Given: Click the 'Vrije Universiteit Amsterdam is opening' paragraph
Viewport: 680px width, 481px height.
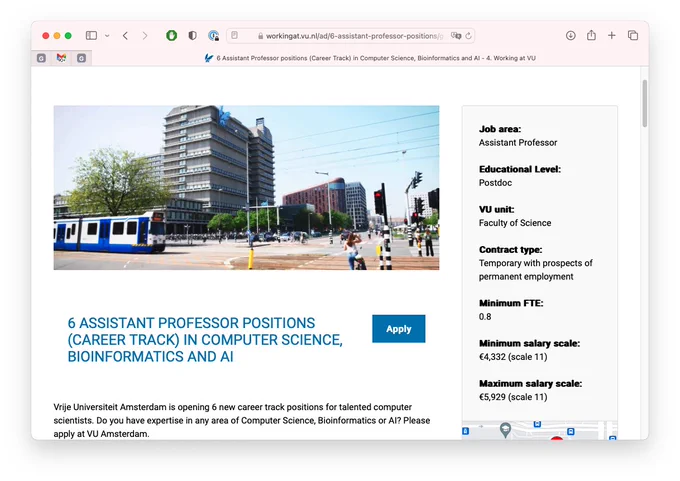Looking at the screenshot, I should point(242,420).
